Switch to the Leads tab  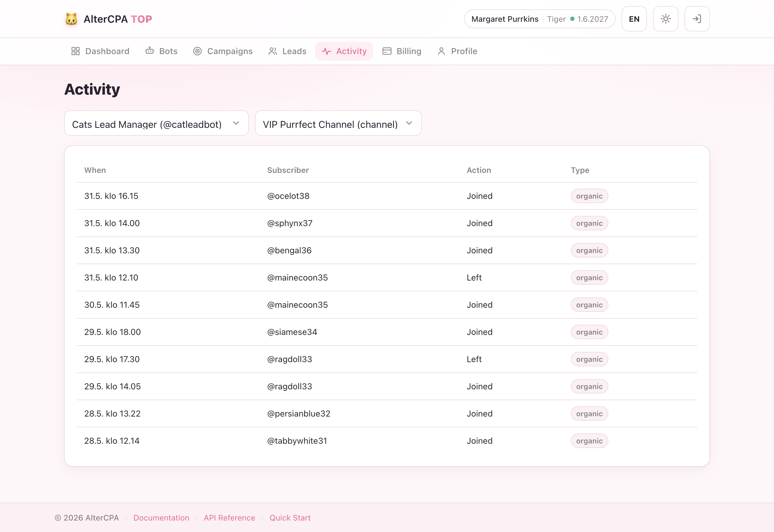287,51
